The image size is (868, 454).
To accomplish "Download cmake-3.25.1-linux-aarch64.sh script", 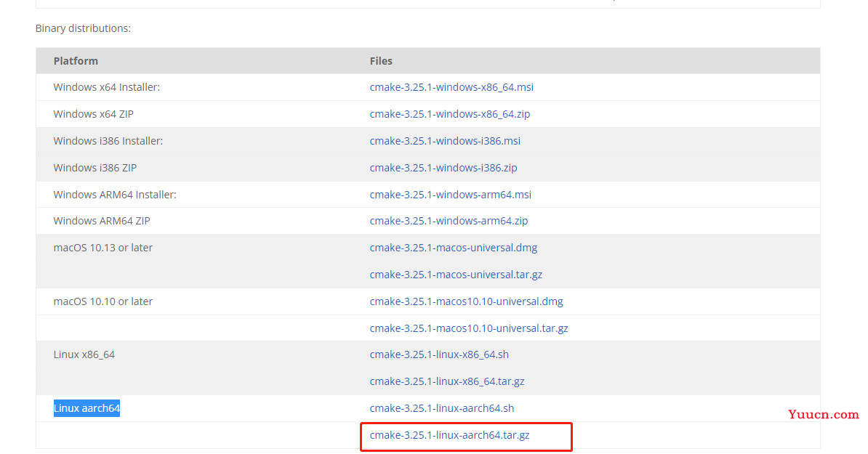I will (x=442, y=408).
